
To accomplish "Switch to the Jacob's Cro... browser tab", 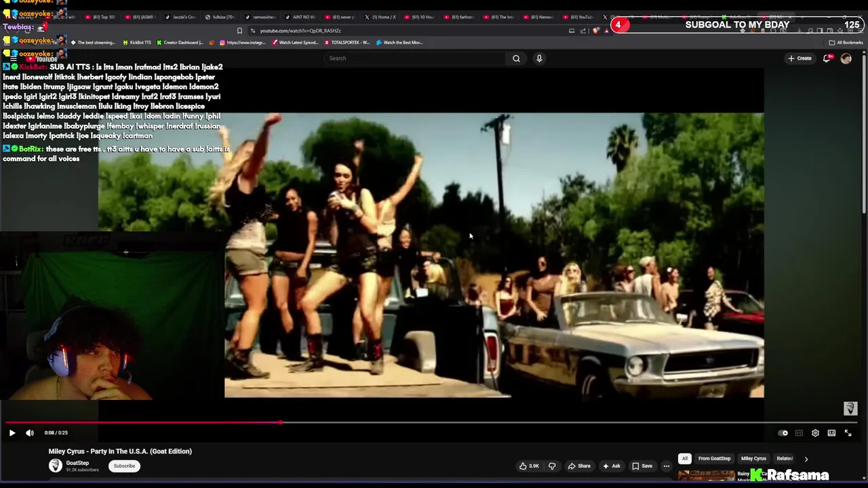I will [x=180, y=17].
